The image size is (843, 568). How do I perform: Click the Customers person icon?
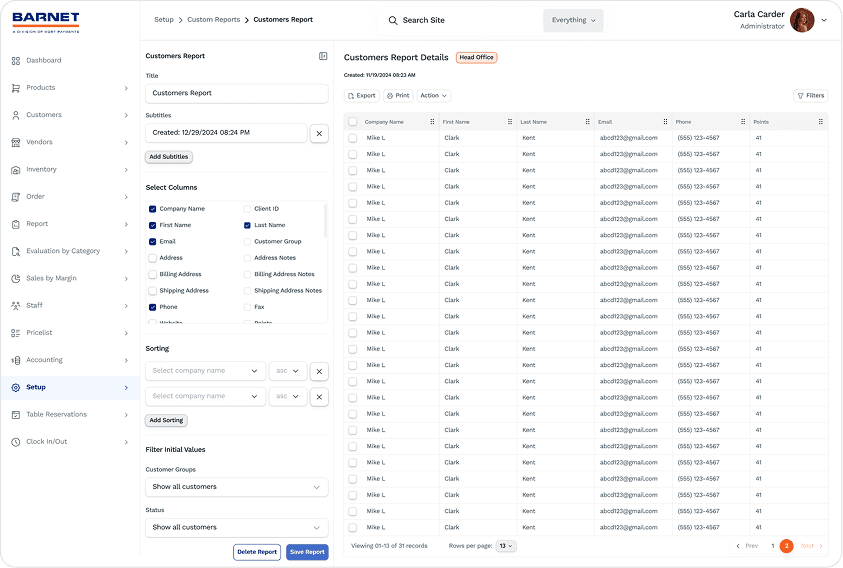(16, 115)
